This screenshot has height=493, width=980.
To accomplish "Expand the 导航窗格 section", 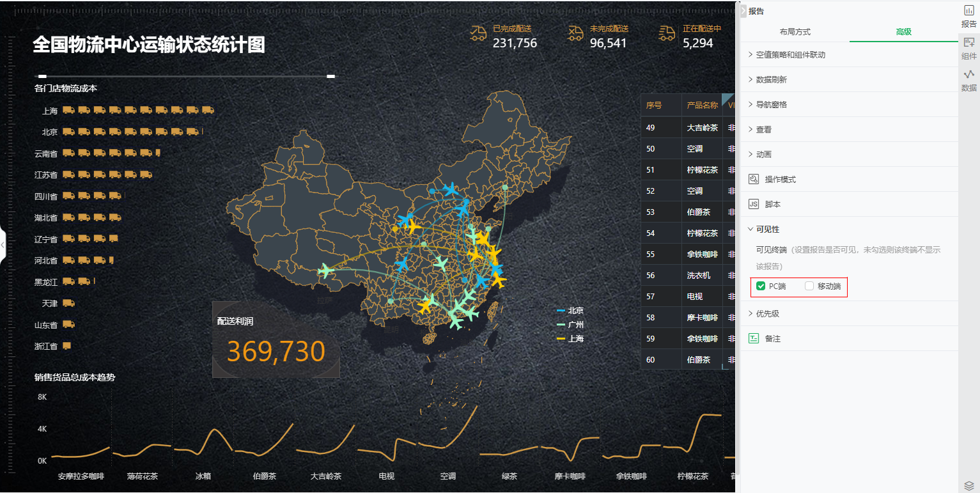I will click(x=771, y=105).
